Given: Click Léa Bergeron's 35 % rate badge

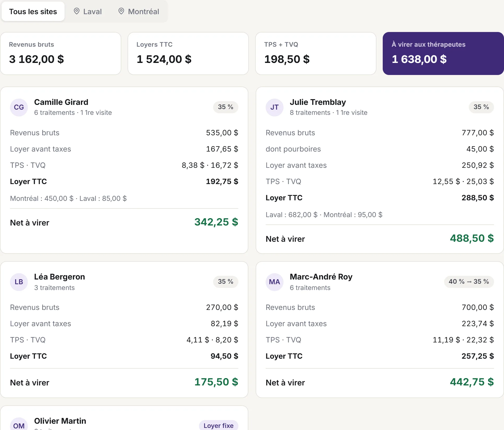Looking at the screenshot, I should point(225,282).
